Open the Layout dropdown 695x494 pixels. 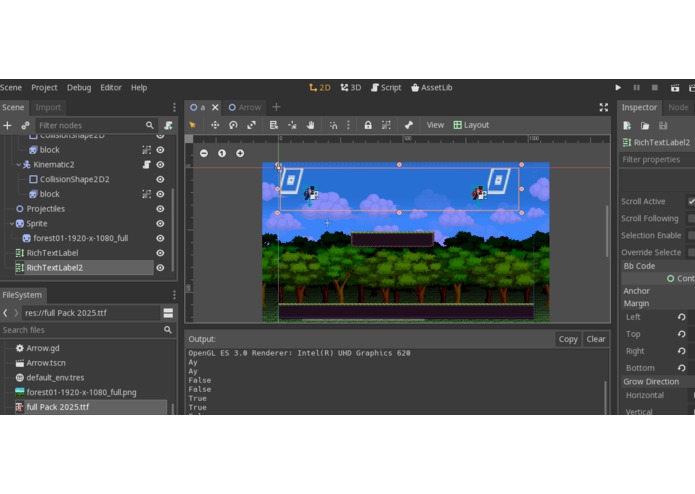(471, 125)
